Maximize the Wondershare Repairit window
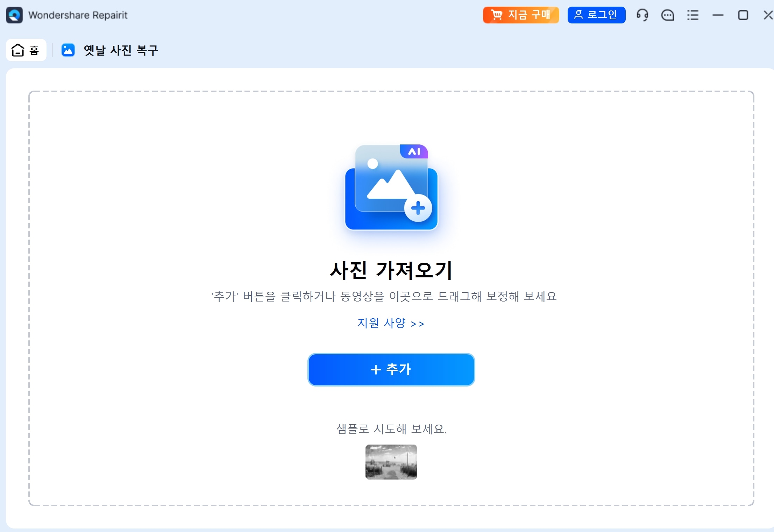This screenshot has height=532, width=774. coord(743,15)
